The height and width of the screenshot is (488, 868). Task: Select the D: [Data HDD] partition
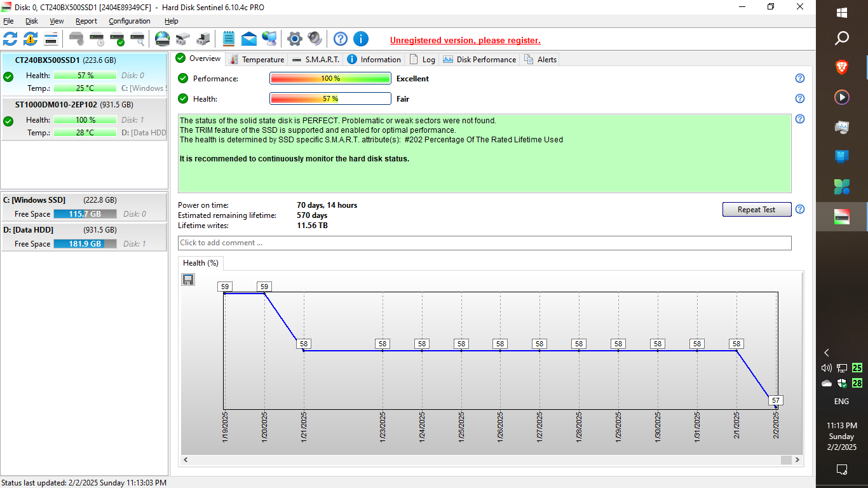point(84,236)
